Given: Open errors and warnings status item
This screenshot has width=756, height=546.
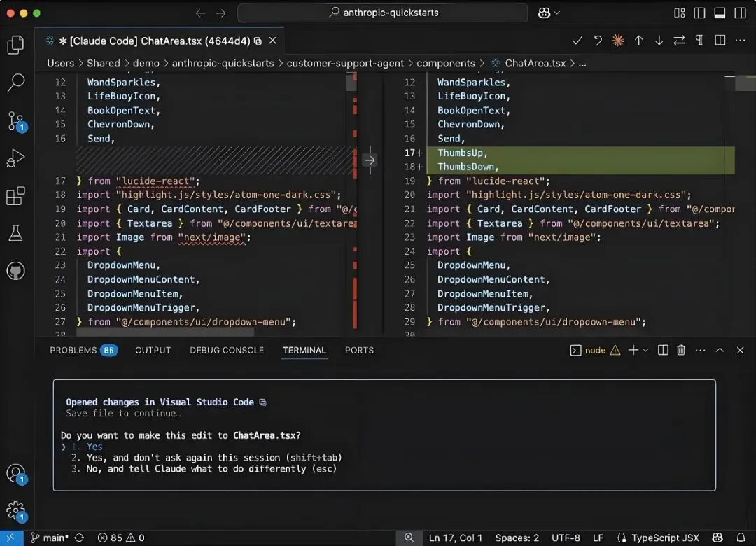Looking at the screenshot, I should click(x=121, y=538).
